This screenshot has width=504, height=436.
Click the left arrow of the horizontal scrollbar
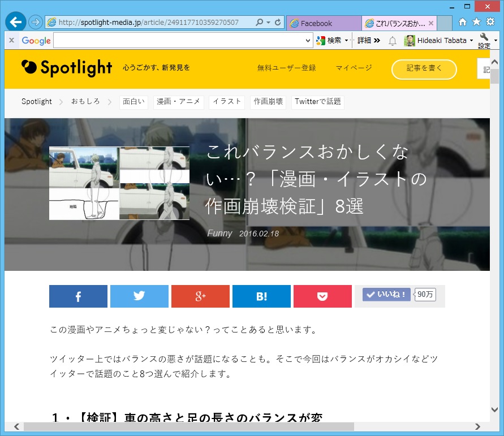point(17,426)
